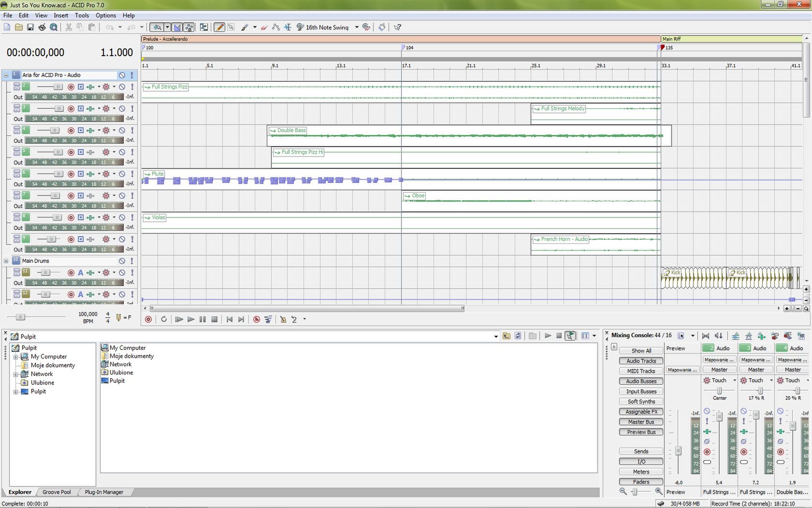Open the 16th Note Swing groove dropdown
Screen dimensions: 812x508
coord(357,27)
